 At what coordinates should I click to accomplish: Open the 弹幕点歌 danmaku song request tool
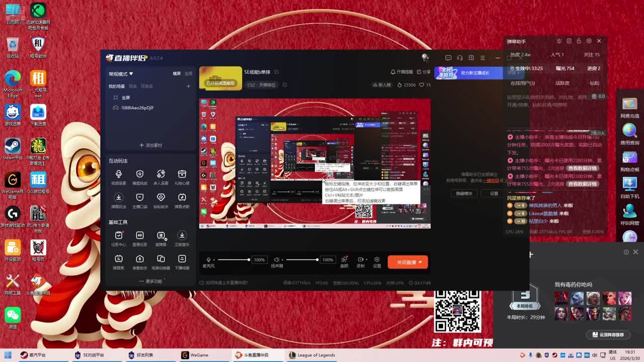(x=182, y=200)
